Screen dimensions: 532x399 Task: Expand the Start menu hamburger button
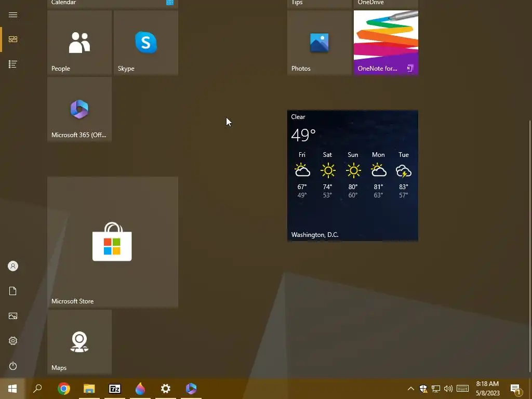point(13,15)
